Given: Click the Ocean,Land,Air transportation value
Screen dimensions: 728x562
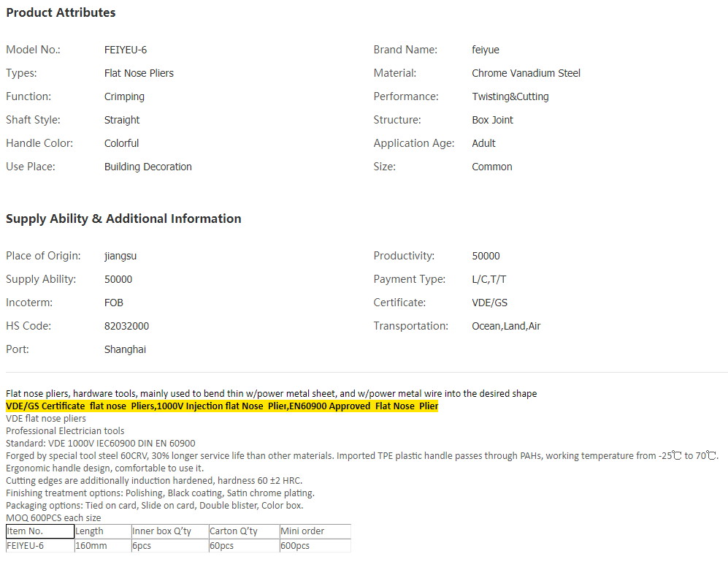Looking at the screenshot, I should 506,326.
